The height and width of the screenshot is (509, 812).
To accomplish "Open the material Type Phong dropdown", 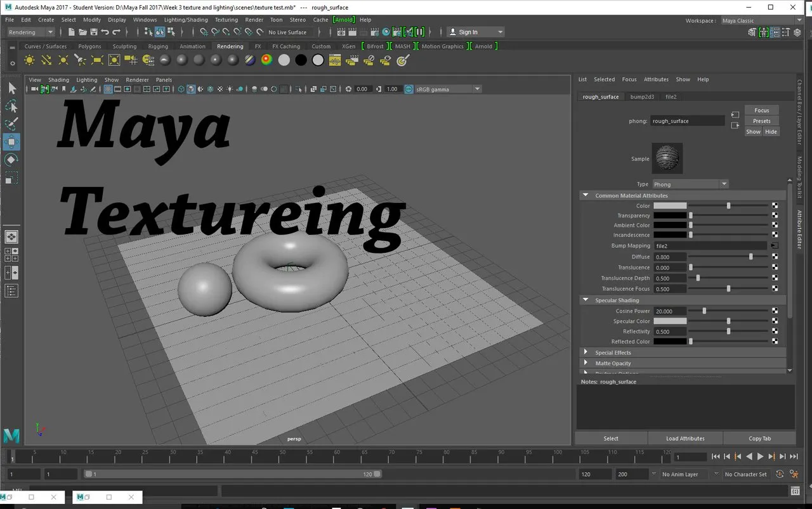I will tap(690, 184).
